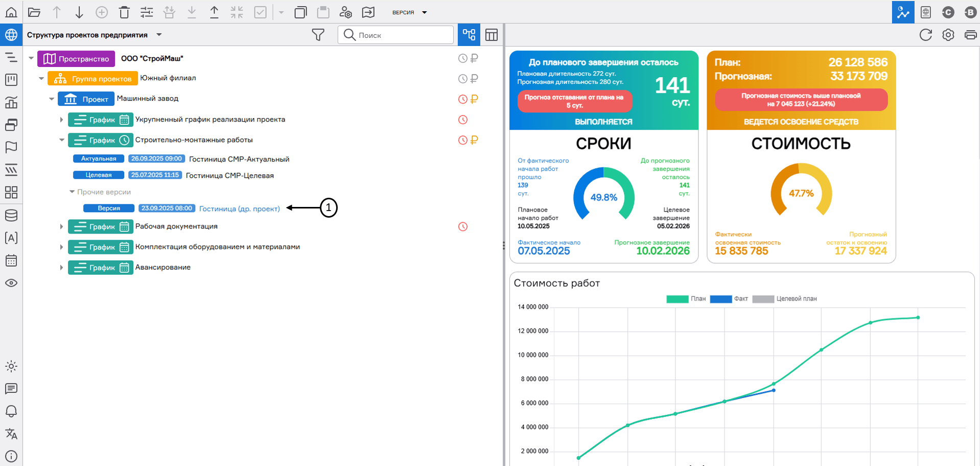Click the green План legend swatch
Screen dimensions: 980x466
click(677, 299)
